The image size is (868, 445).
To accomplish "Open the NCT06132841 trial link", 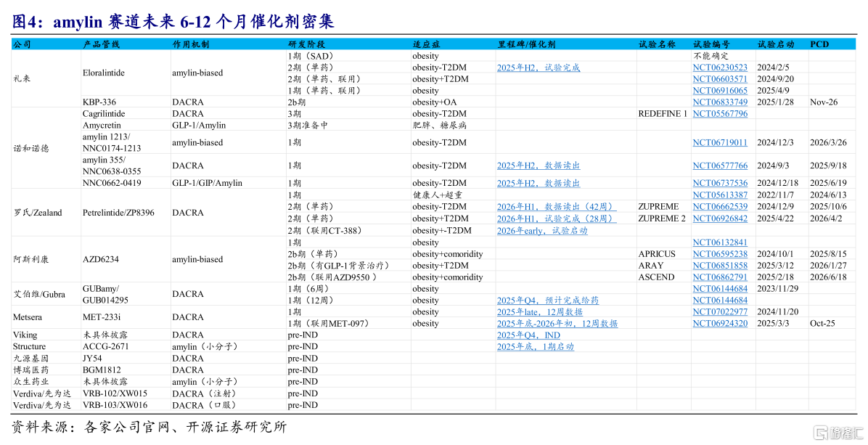I will [720, 242].
